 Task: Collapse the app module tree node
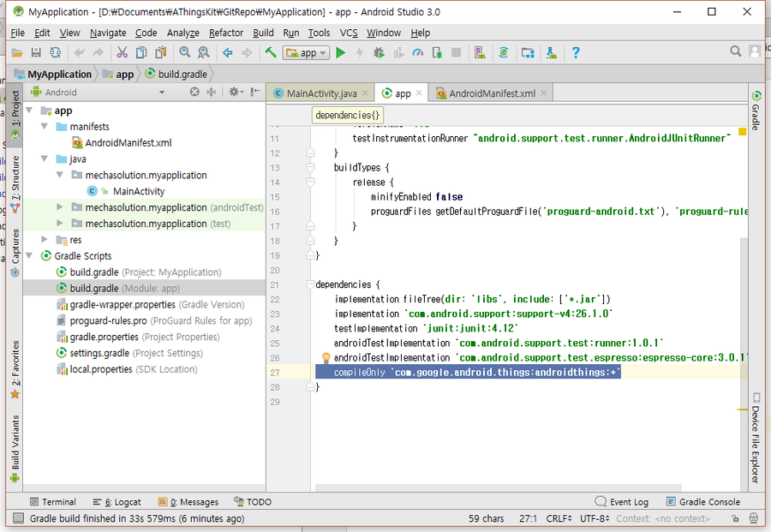pos(29,111)
